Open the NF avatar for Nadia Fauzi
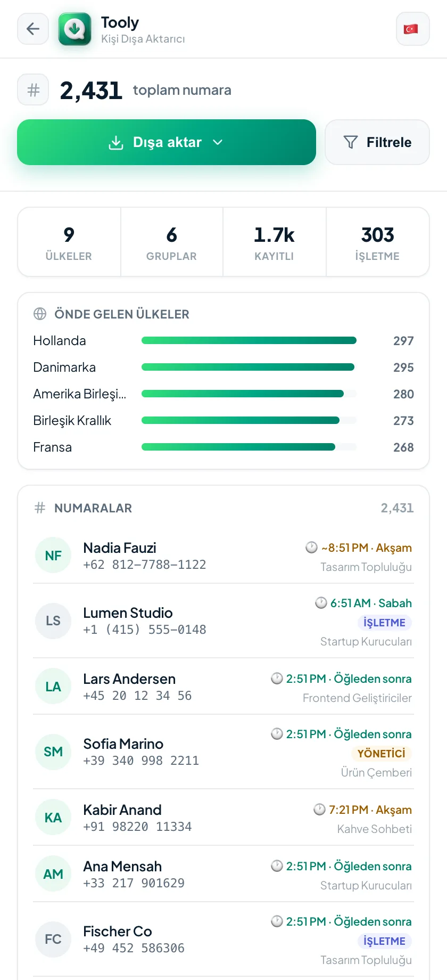Viewport: 447px width, 980px height. [x=53, y=556]
